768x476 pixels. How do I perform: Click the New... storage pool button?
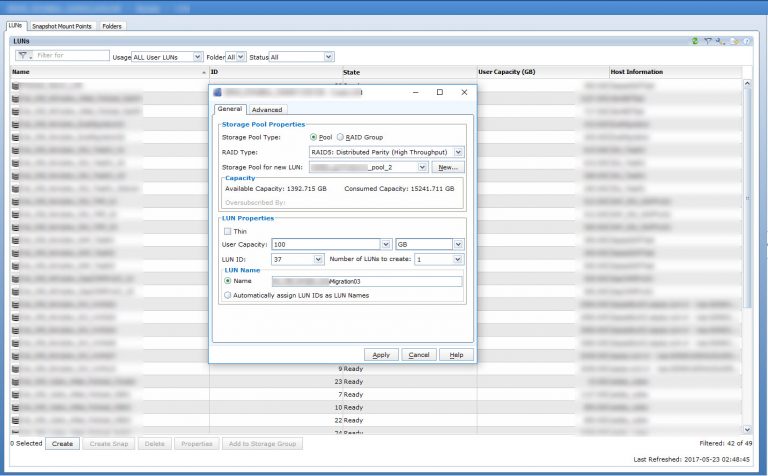coord(447,166)
